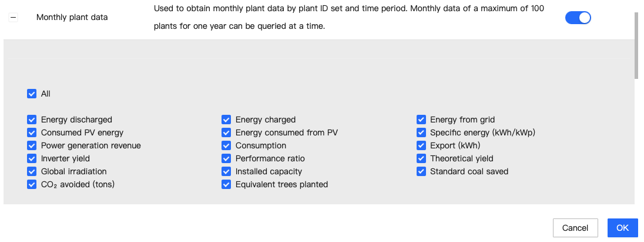Deselect Energy from grid checkbox
Image resolution: width=644 pixels, height=242 pixels.
pos(421,120)
